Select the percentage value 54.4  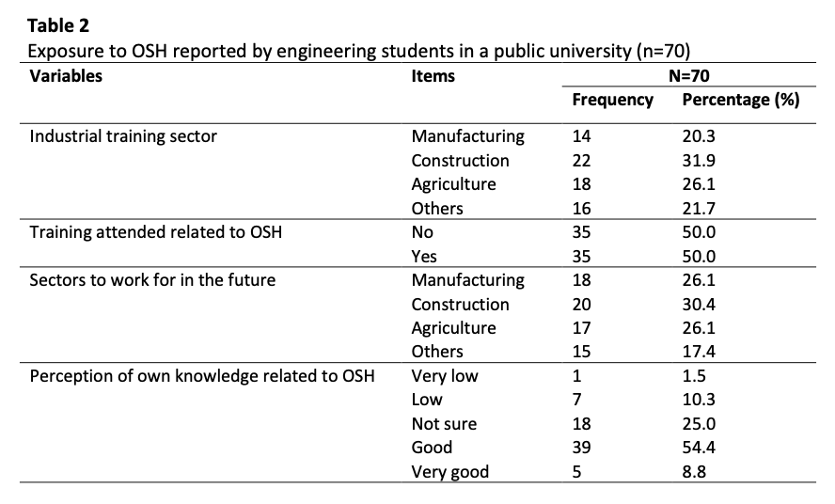click(x=698, y=448)
